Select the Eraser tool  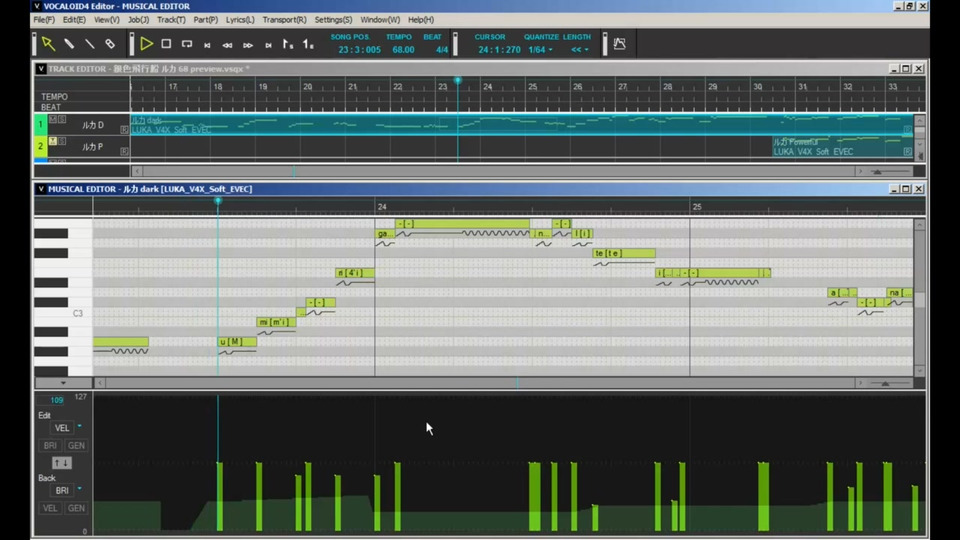(x=110, y=44)
